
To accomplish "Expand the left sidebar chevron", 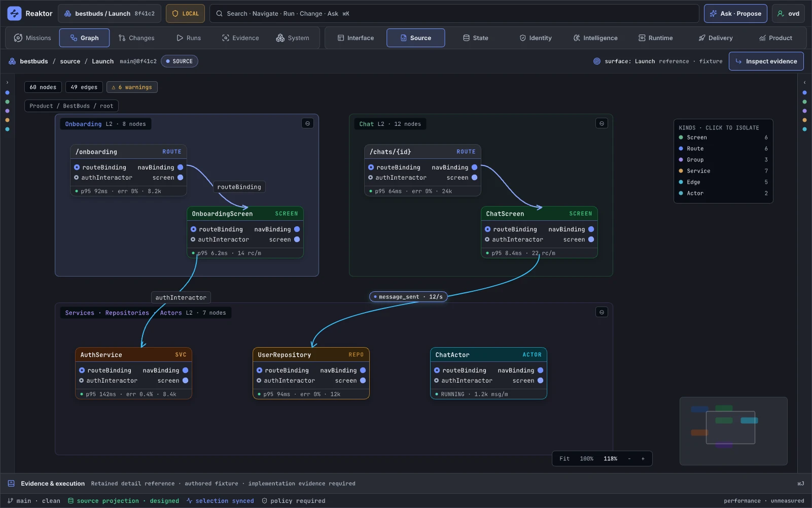I will click(7, 82).
